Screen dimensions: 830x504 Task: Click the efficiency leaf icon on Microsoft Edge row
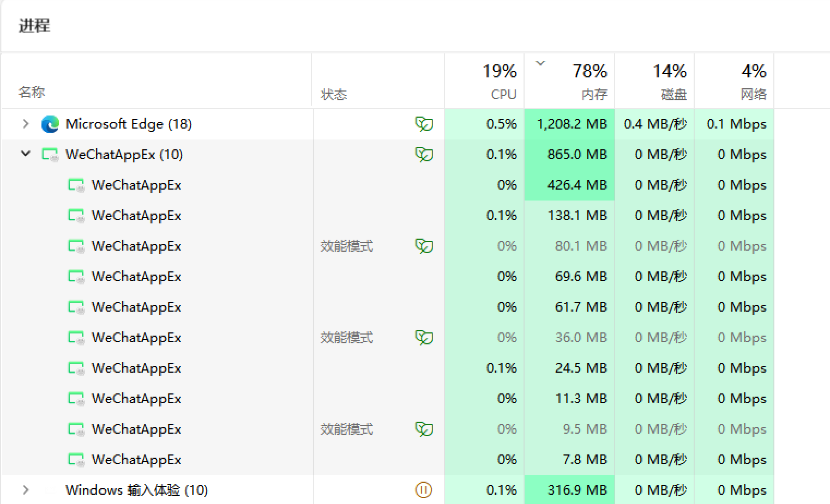click(x=424, y=124)
